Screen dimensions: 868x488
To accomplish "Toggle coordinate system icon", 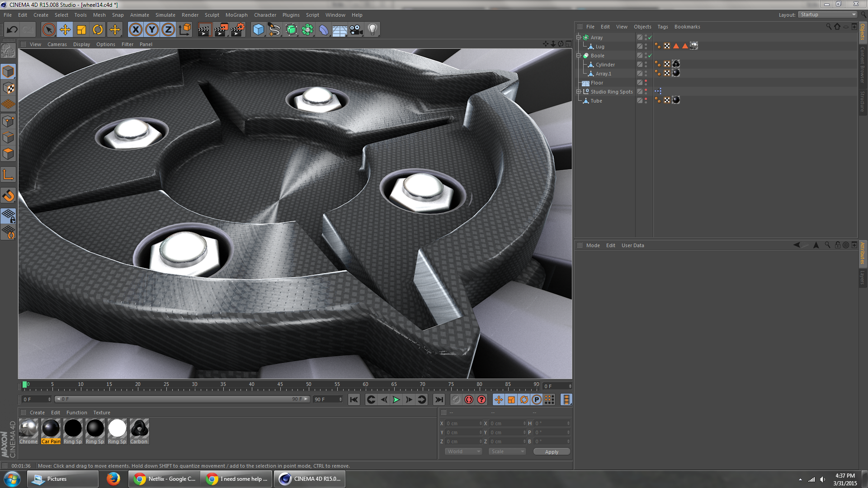I will pyautogui.click(x=185, y=30).
